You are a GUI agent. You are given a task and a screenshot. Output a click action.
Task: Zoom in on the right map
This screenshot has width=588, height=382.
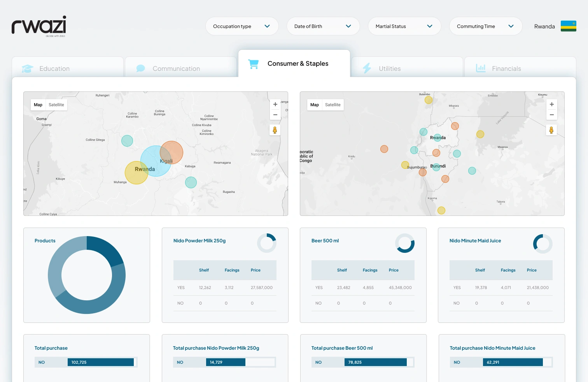tap(551, 104)
